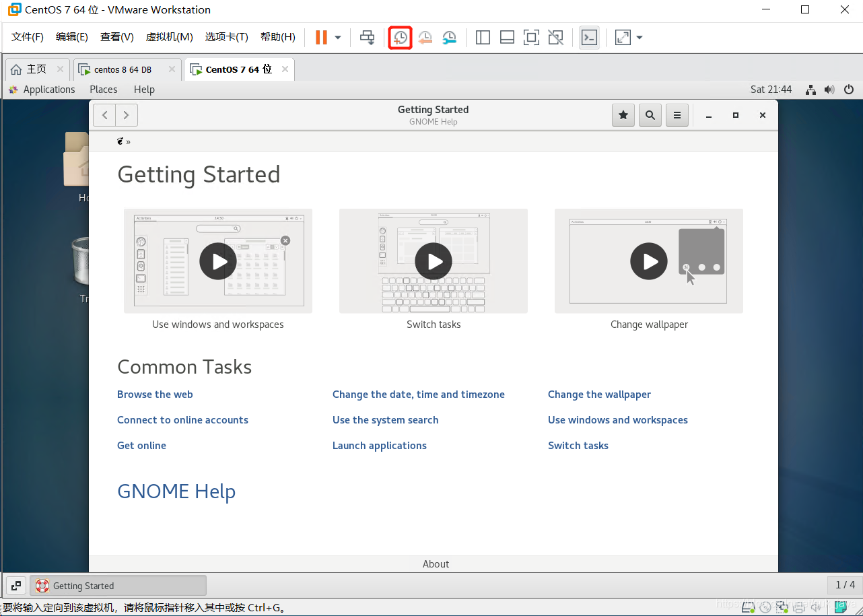Click the GNOME foot breadcrumb icon

[x=120, y=141]
